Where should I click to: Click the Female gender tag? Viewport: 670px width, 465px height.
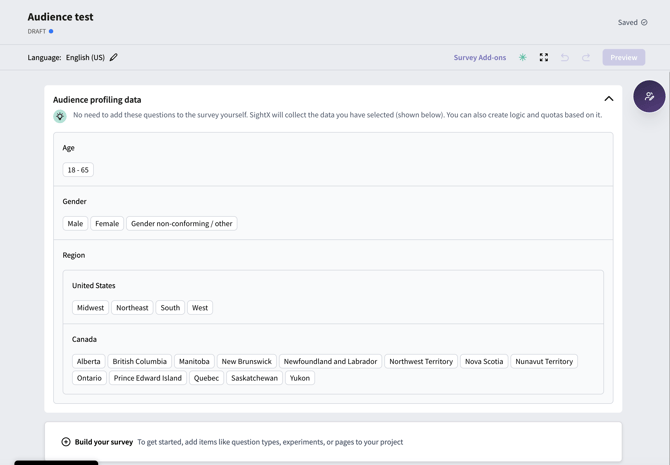tap(107, 224)
